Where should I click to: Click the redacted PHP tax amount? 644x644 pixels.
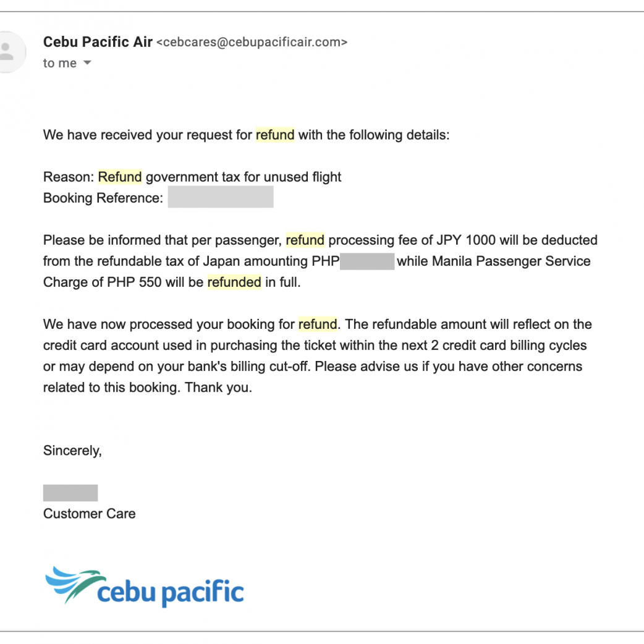pyautogui.click(x=367, y=261)
